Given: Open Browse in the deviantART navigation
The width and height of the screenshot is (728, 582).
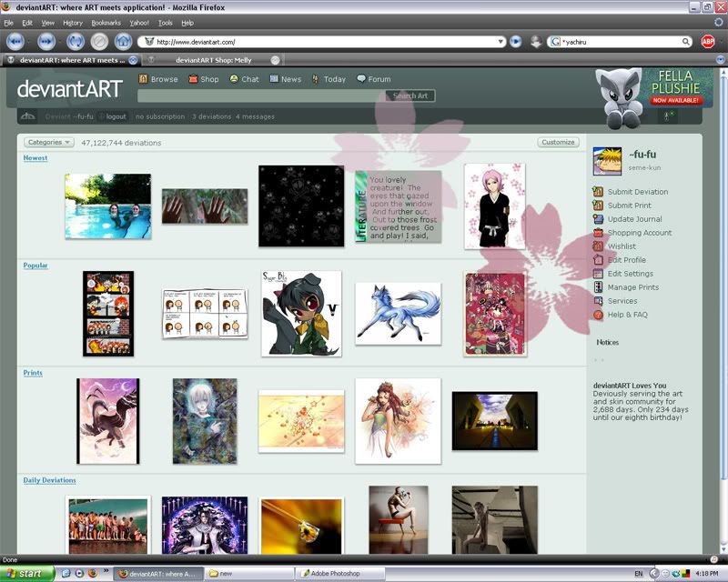Looking at the screenshot, I should 158,79.
